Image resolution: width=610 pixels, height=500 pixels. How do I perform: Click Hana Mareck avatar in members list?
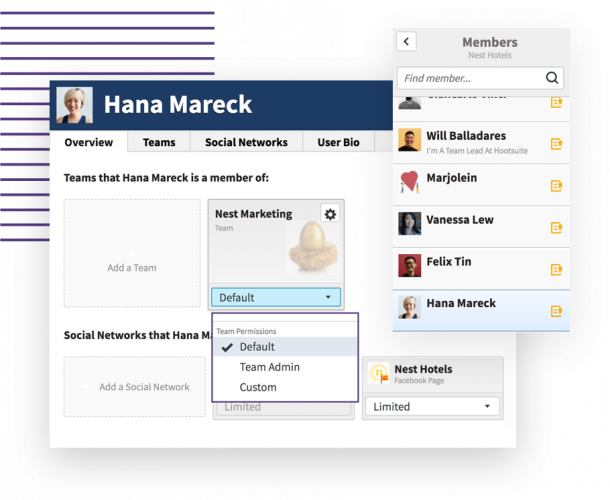[409, 307]
